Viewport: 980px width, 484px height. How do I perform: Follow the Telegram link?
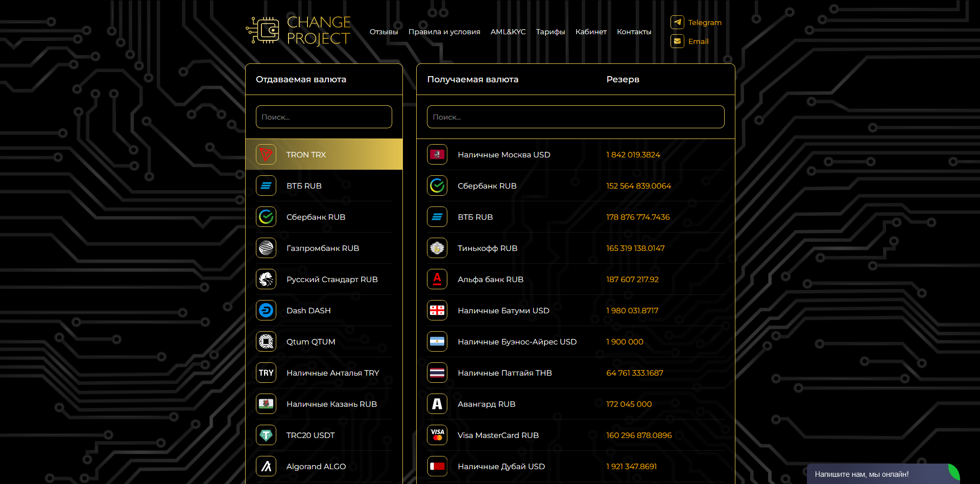coord(705,22)
